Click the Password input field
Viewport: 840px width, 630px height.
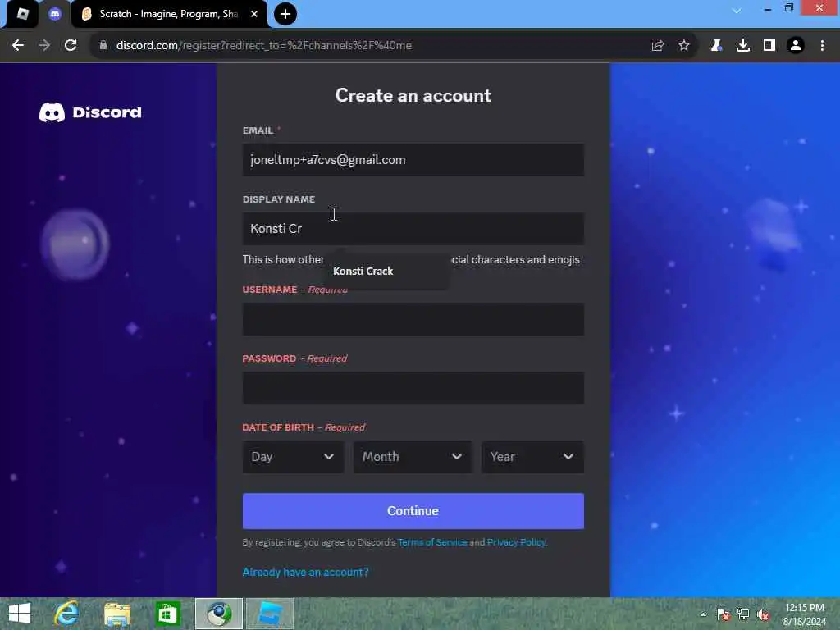[x=413, y=388]
